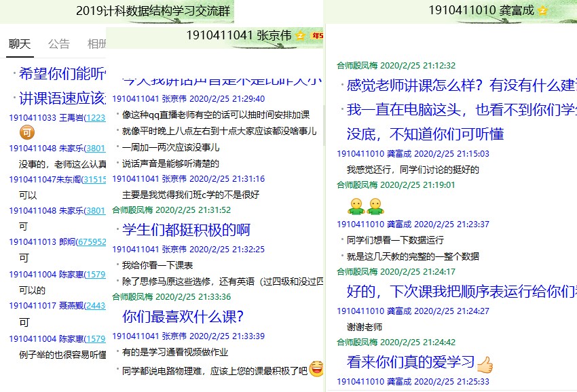Click the star icon next to 龚富成 title
577x392 pixels.
click(x=542, y=10)
